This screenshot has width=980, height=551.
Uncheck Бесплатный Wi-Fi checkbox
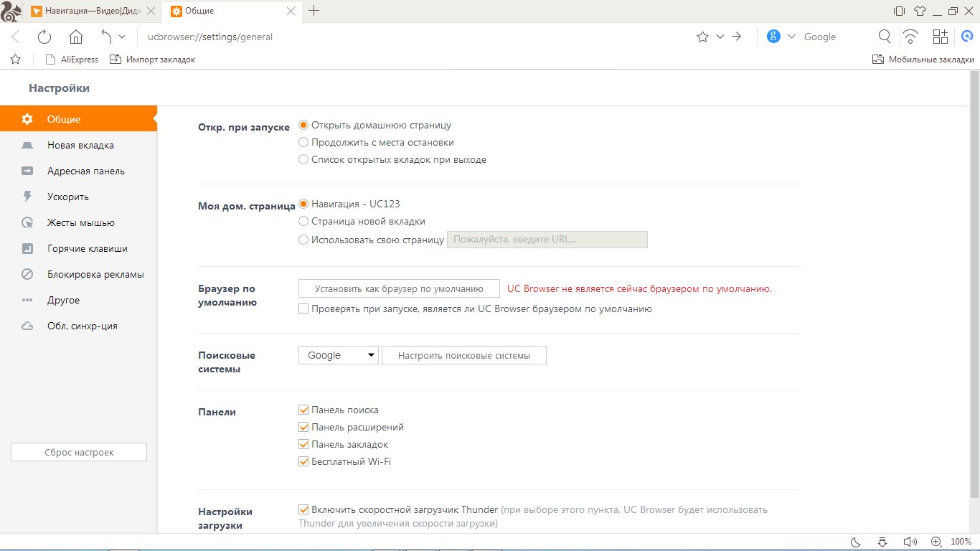coord(303,461)
